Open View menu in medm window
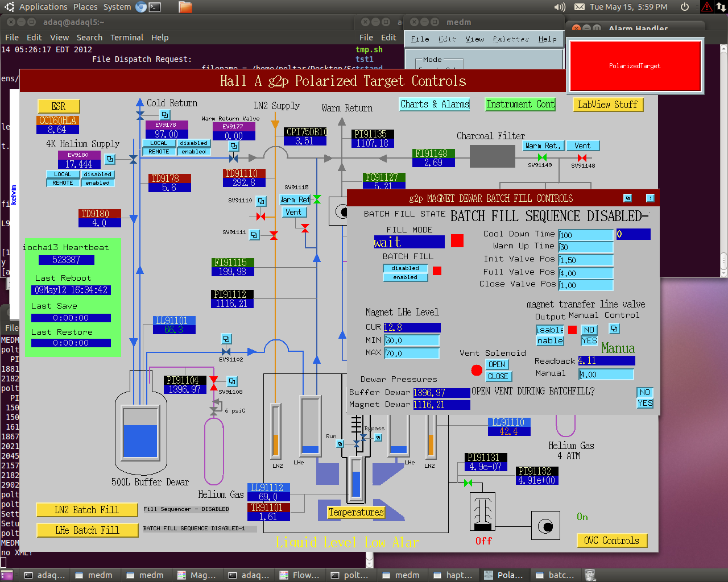Screen dimensions: 728x582 474,39
